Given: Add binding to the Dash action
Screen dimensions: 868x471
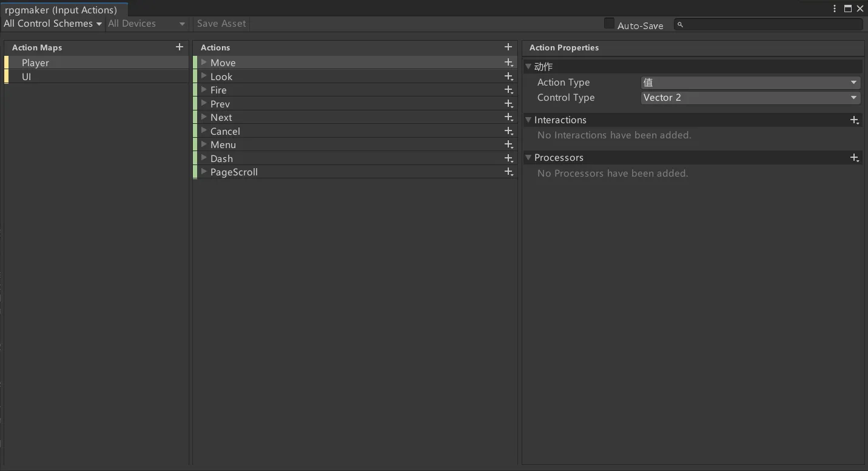Looking at the screenshot, I should click(x=508, y=158).
